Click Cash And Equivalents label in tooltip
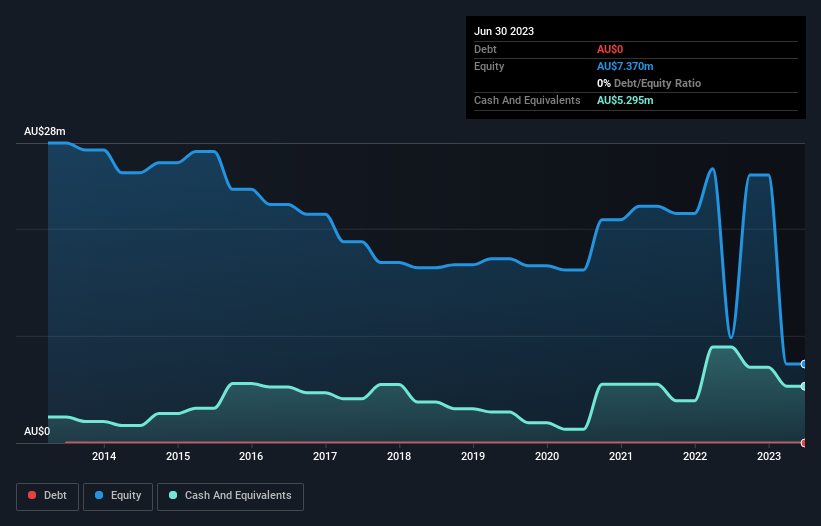The width and height of the screenshot is (821, 526). click(x=527, y=100)
